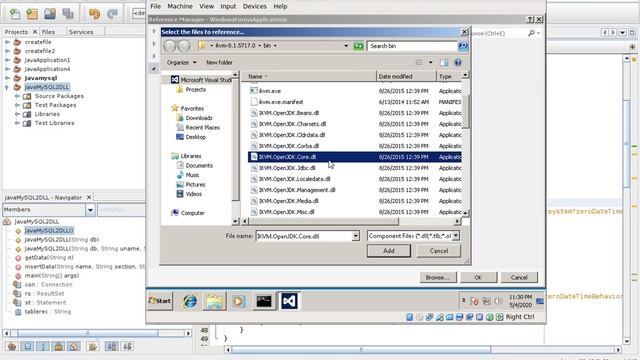Click the NetBeans editor horizontal scrollbar
This screenshot has height=360, width=640.
pos(361,349)
